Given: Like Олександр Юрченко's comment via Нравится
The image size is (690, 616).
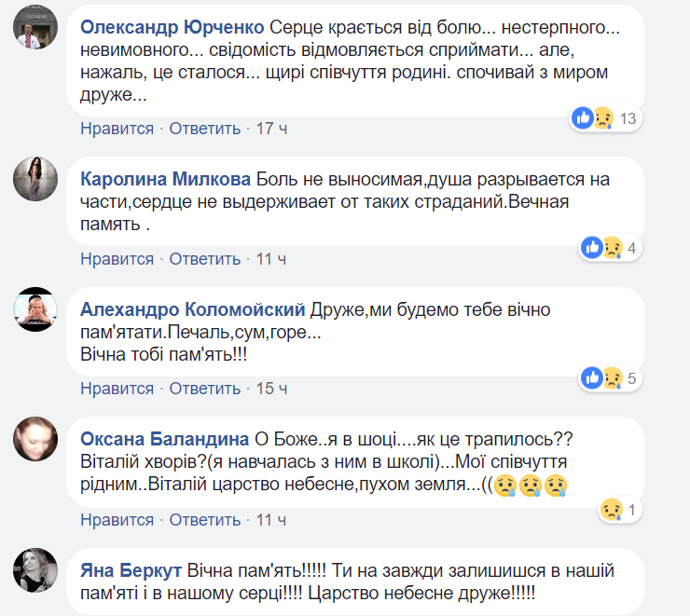Looking at the screenshot, I should [117, 129].
